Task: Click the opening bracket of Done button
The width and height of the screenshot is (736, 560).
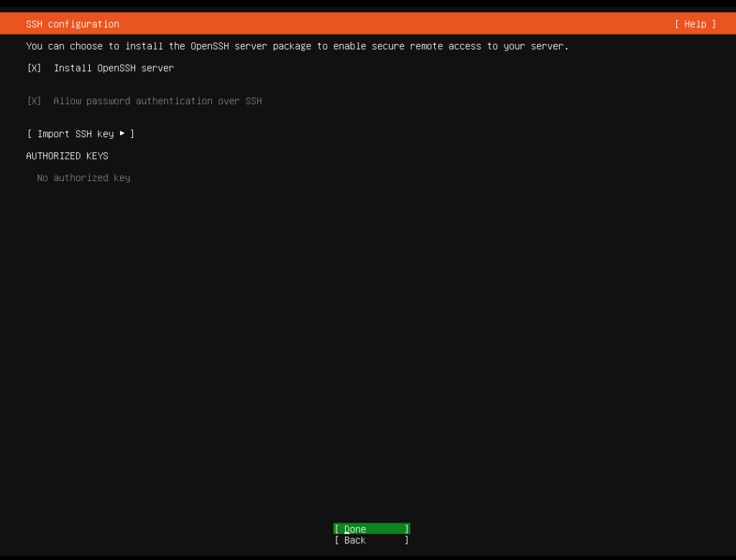Action: pyautogui.click(x=336, y=529)
